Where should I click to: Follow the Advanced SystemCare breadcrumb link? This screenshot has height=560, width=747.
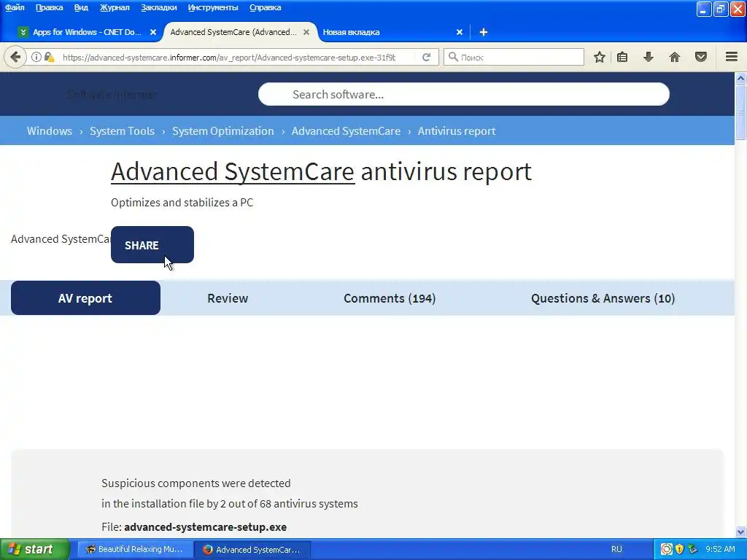click(x=346, y=131)
